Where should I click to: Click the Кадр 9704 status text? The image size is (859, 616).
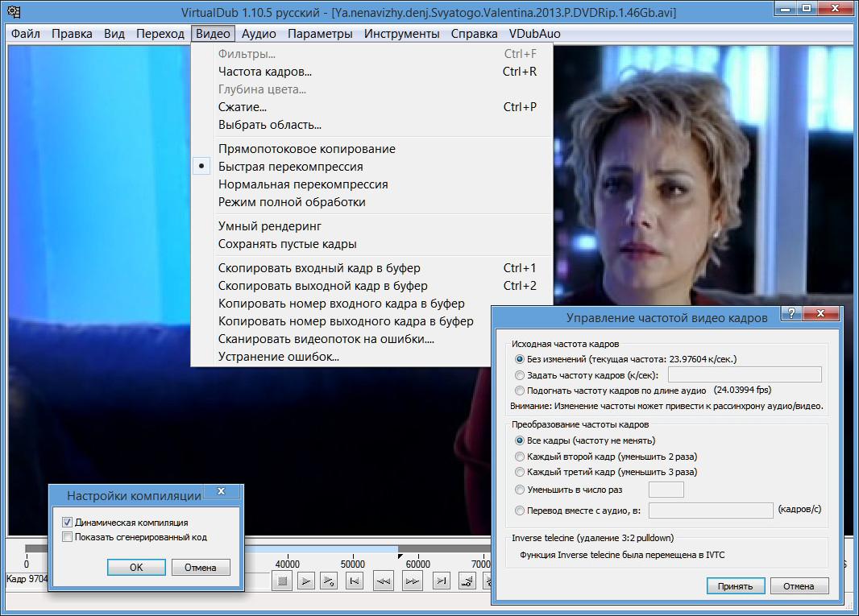[x=27, y=579]
